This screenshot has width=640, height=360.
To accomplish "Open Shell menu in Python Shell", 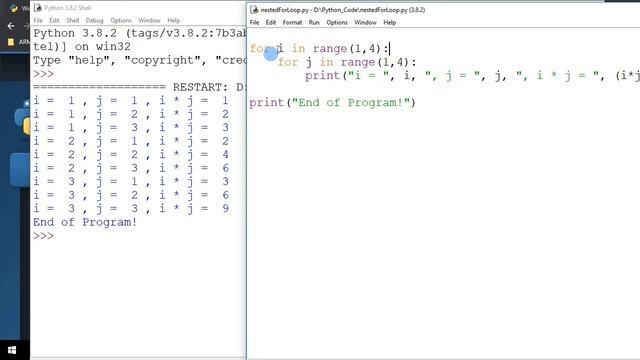I will (x=73, y=20).
